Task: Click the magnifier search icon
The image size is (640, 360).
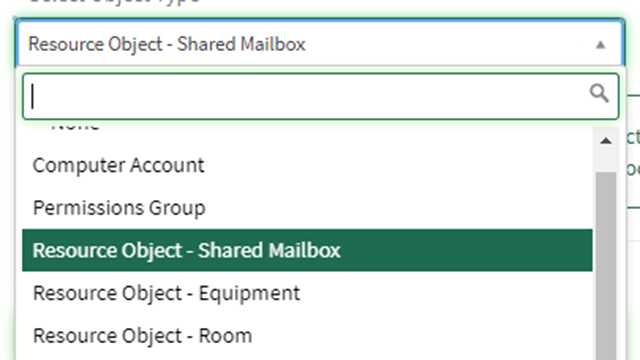Action: pyautogui.click(x=599, y=93)
